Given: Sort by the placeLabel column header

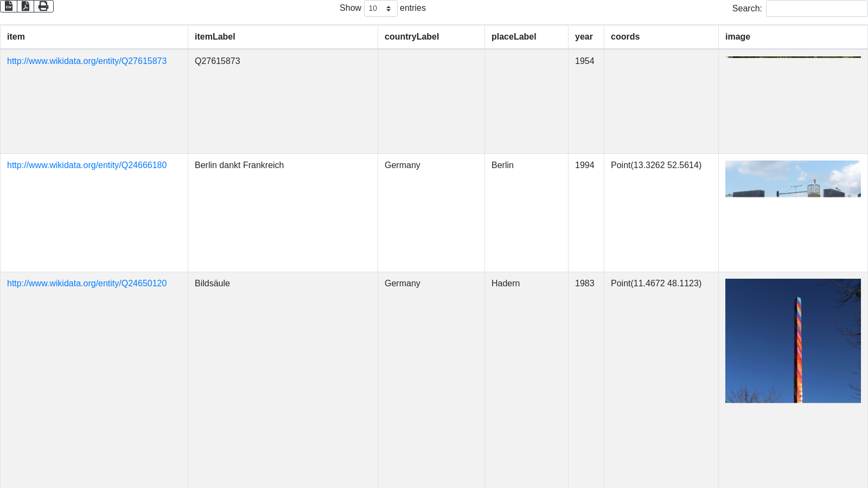Looking at the screenshot, I should [514, 37].
